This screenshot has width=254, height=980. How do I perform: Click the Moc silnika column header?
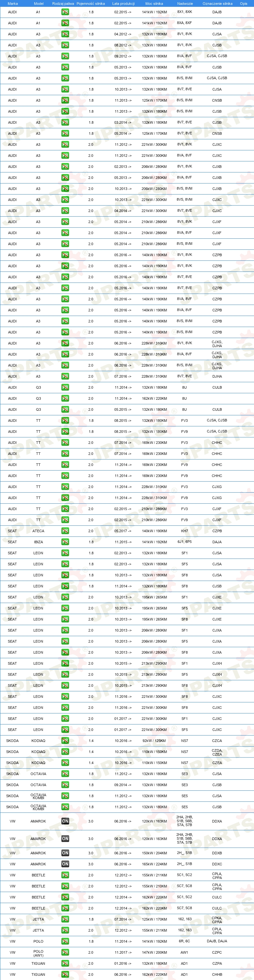pos(154,4)
